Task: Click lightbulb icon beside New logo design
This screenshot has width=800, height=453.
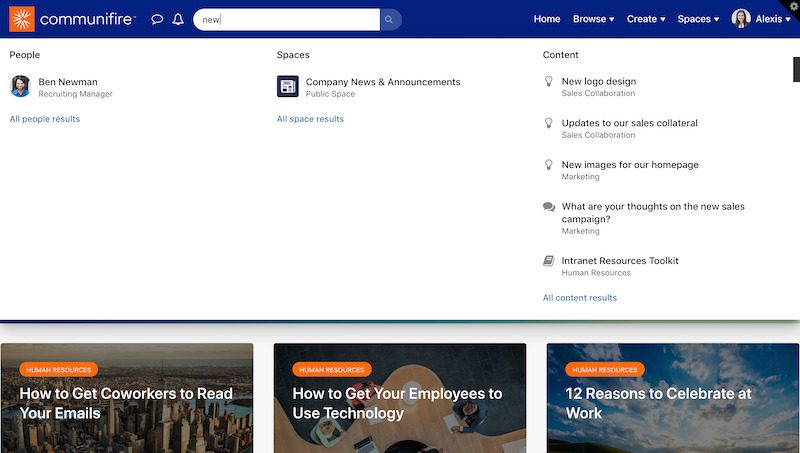Action: 548,81
